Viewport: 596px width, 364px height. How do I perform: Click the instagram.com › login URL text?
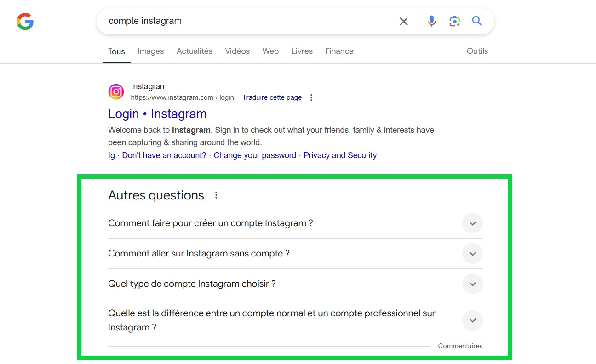183,97
